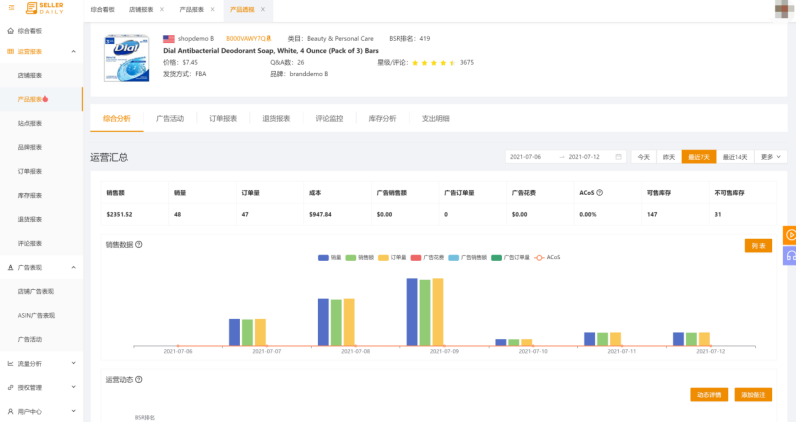Screen dimensions: 797x422
Task: Expand the 流量分析 sidebar menu
Action: coord(74,363)
